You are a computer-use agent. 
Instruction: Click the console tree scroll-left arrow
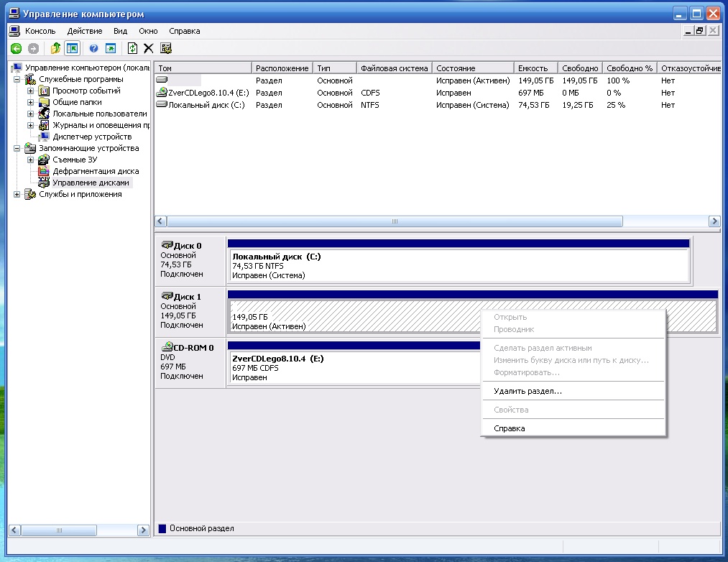click(x=15, y=530)
